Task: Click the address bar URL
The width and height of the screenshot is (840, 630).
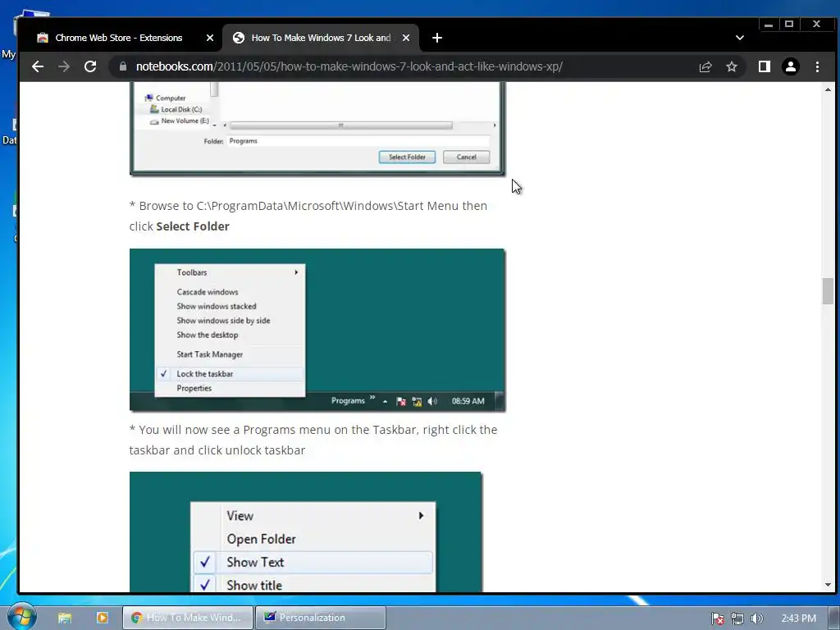Action: pos(349,66)
